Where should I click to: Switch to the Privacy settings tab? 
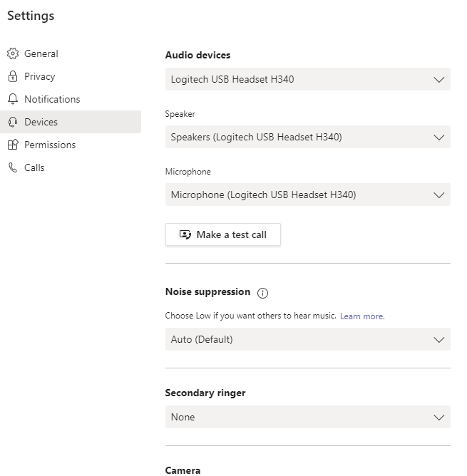[x=39, y=76]
